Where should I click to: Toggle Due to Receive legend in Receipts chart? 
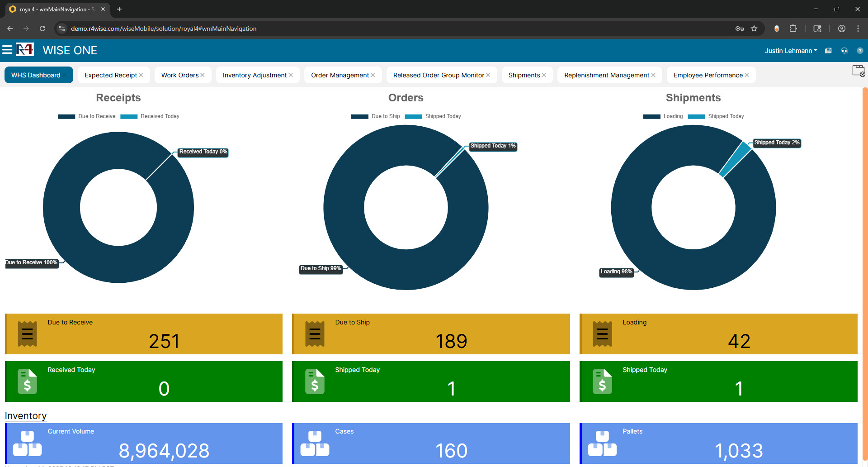pyautogui.click(x=87, y=116)
